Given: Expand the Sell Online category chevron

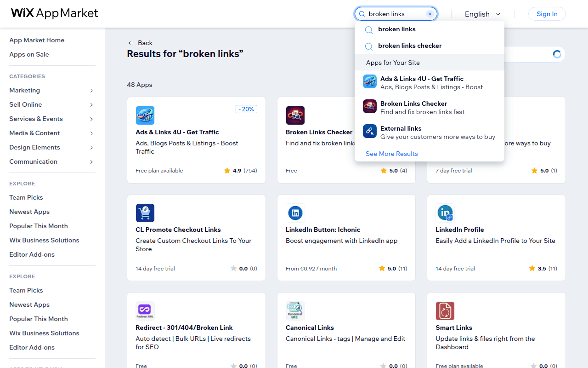Looking at the screenshot, I should tap(91, 105).
